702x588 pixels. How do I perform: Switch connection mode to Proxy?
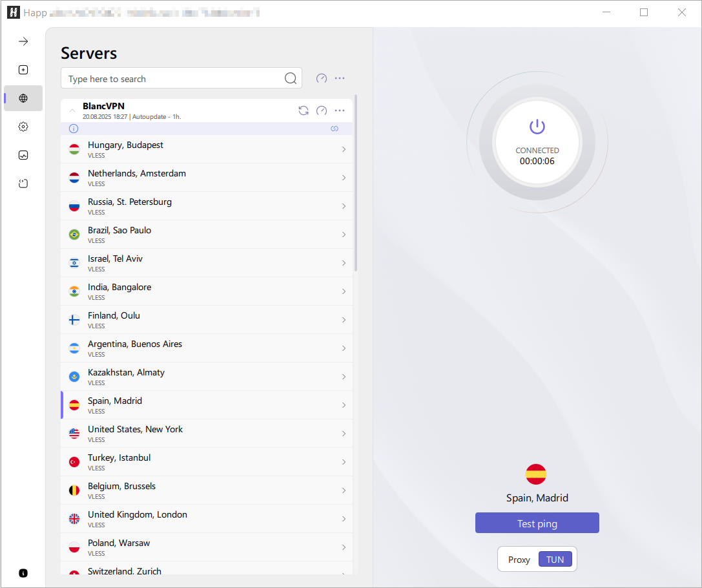pyautogui.click(x=519, y=560)
